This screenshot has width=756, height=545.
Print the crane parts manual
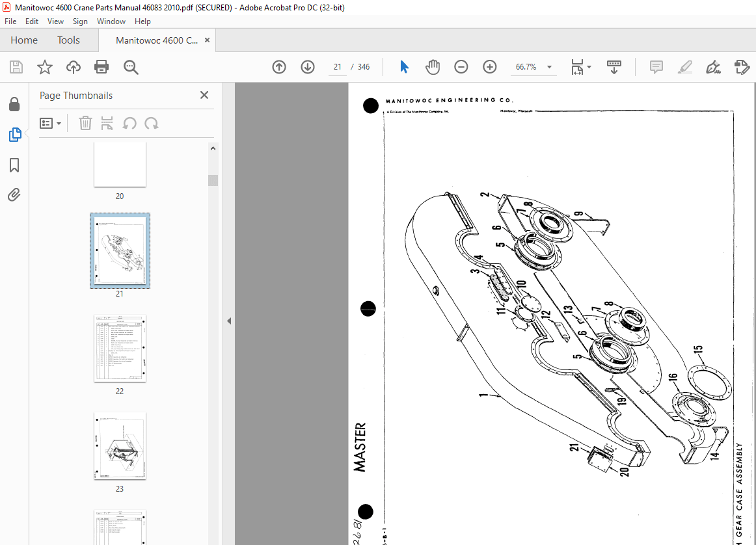tap(101, 66)
